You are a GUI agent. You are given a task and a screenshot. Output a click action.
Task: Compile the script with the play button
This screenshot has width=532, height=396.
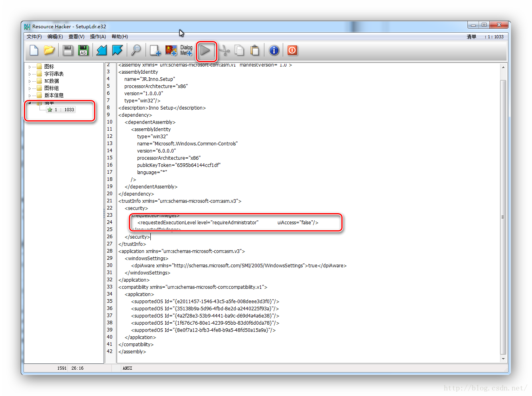click(x=205, y=51)
